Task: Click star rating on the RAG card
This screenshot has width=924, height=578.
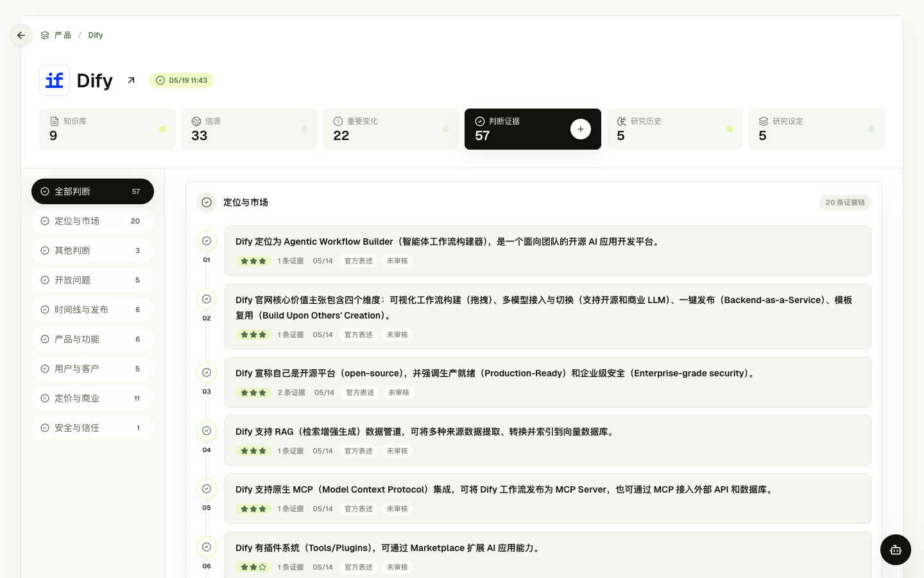Action: (253, 451)
